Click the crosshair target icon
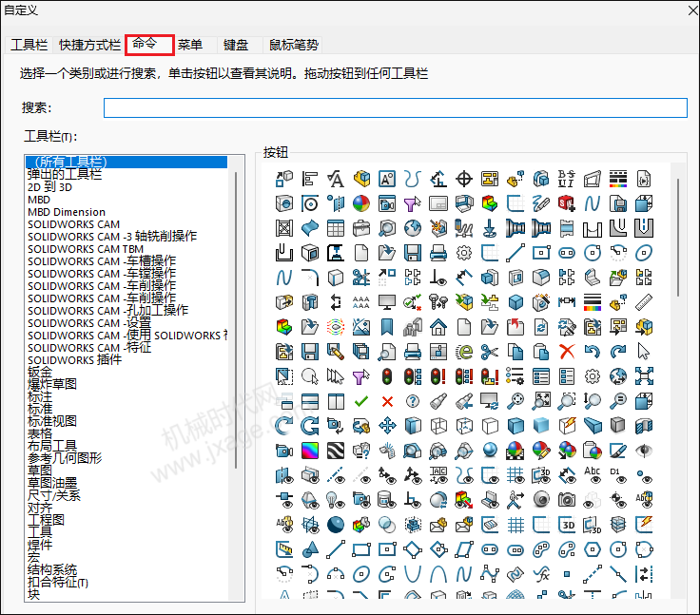 [x=464, y=179]
